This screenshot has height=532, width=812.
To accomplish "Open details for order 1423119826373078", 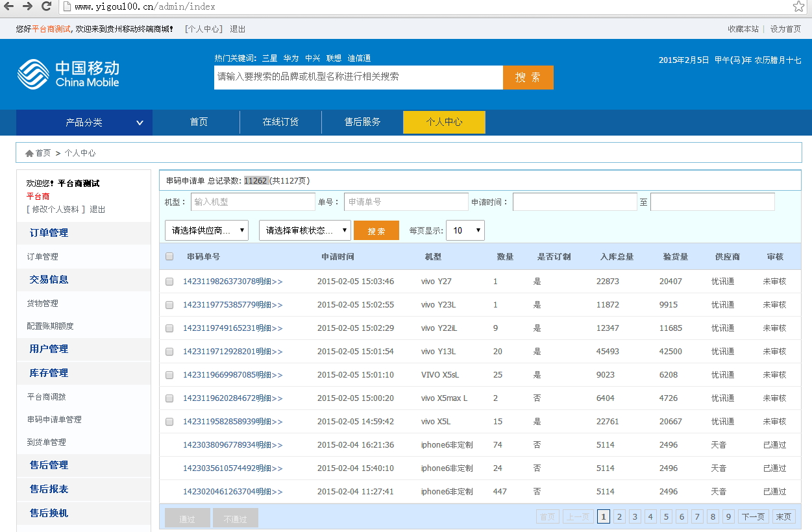I will (x=233, y=282).
